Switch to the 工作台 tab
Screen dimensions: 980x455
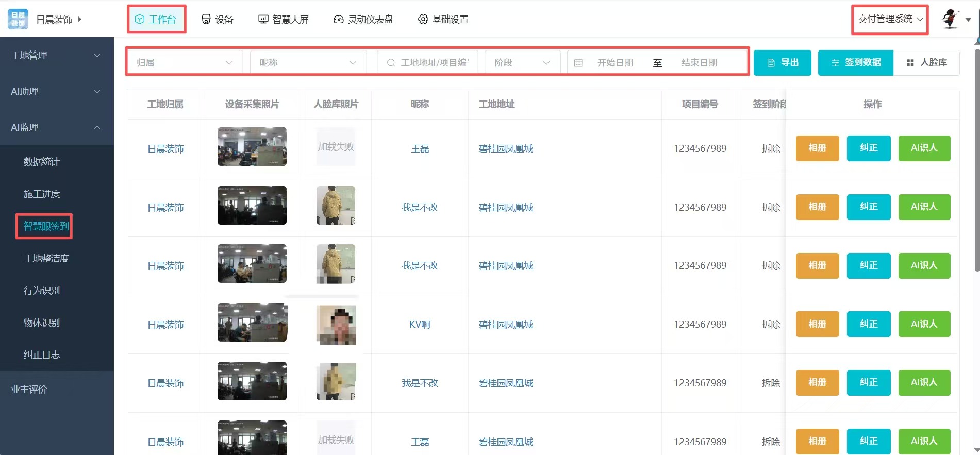[156, 19]
